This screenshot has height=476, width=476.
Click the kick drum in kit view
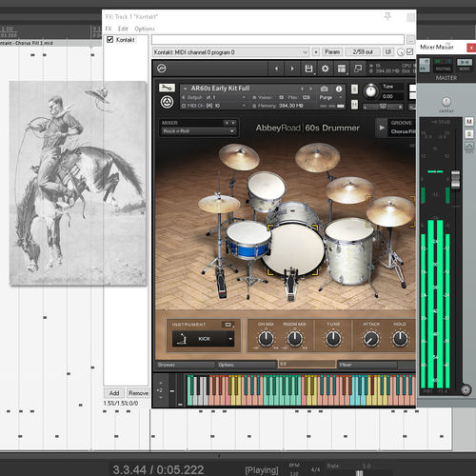(x=293, y=249)
